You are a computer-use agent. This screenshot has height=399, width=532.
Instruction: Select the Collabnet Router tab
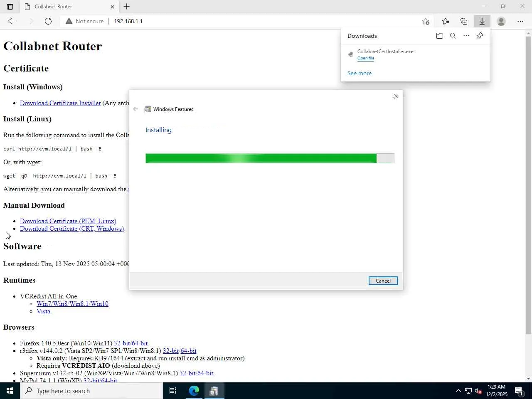click(69, 7)
